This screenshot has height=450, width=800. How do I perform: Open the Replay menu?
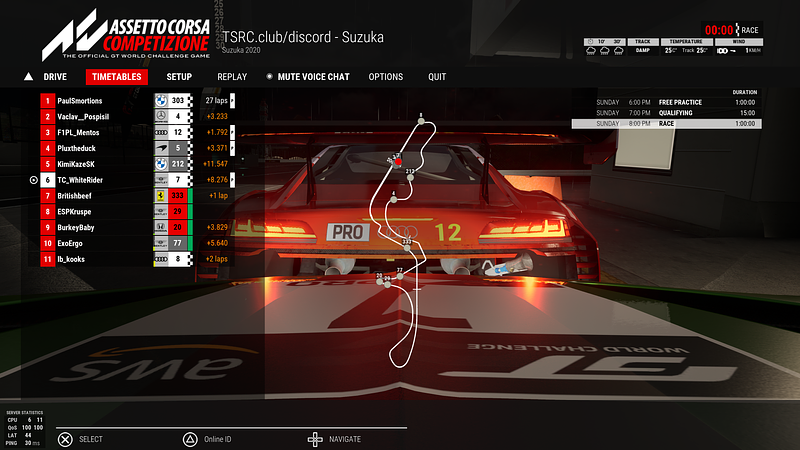232,77
